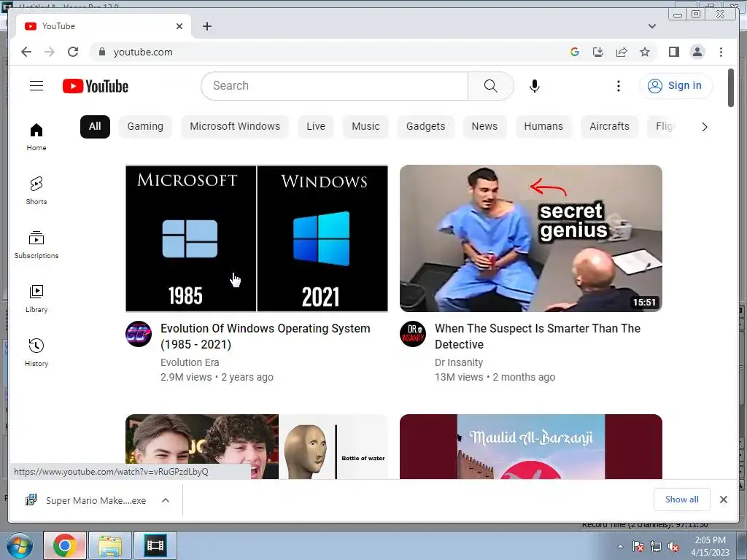Go back in Chrome
This screenshot has height=560, width=747.
[26, 52]
